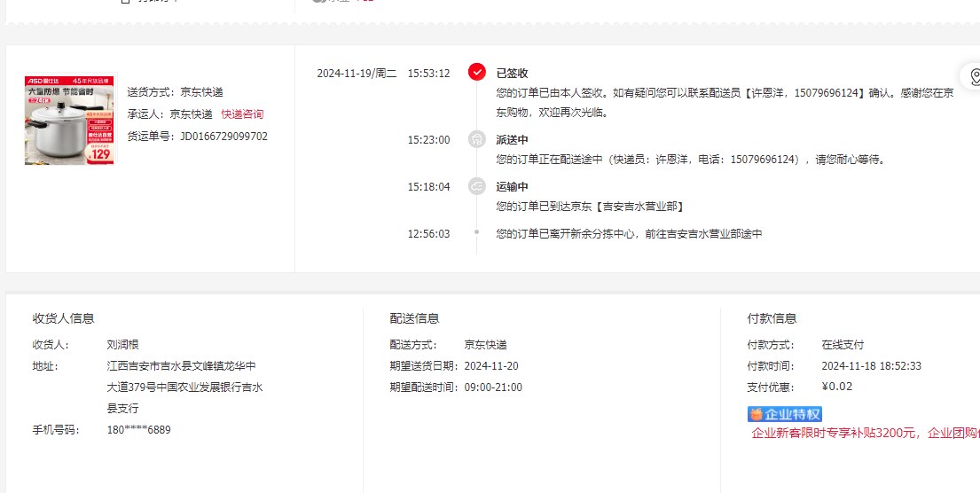Viewport: 980px width, 493px height.
Task: Click the courier delivering status icon
Action: pyautogui.click(x=477, y=139)
